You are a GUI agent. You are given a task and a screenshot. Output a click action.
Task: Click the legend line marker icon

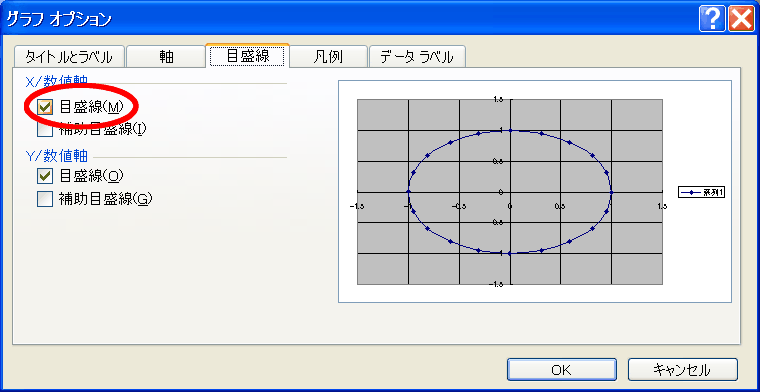(x=690, y=192)
